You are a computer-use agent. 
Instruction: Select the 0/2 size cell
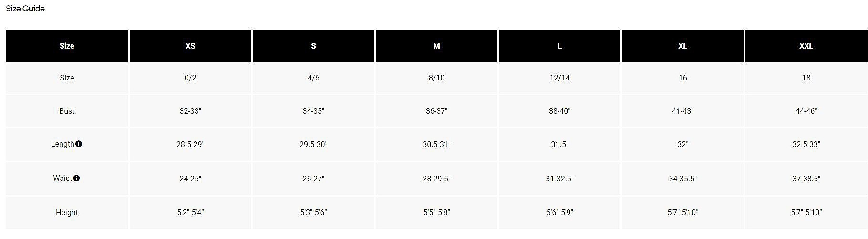pyautogui.click(x=190, y=78)
